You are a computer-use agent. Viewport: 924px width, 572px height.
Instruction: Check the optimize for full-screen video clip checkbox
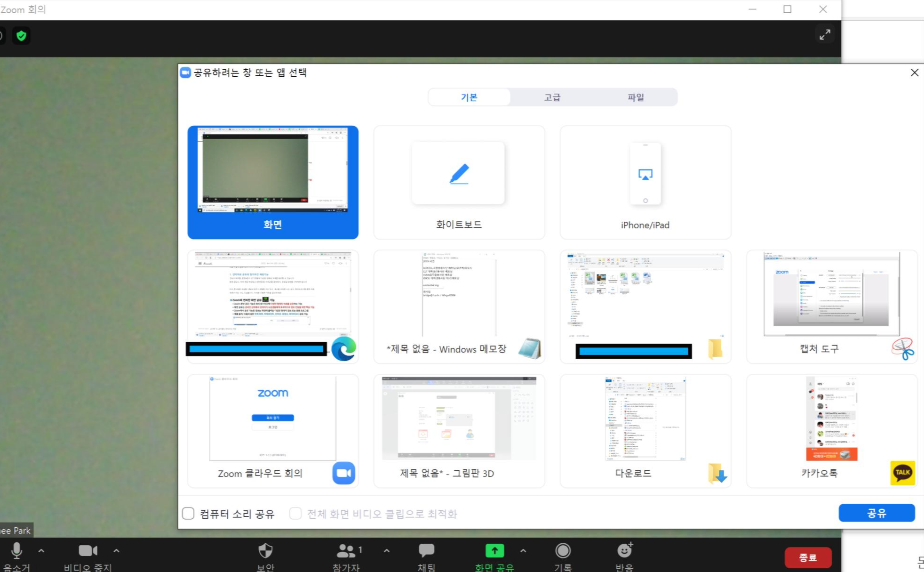(295, 513)
